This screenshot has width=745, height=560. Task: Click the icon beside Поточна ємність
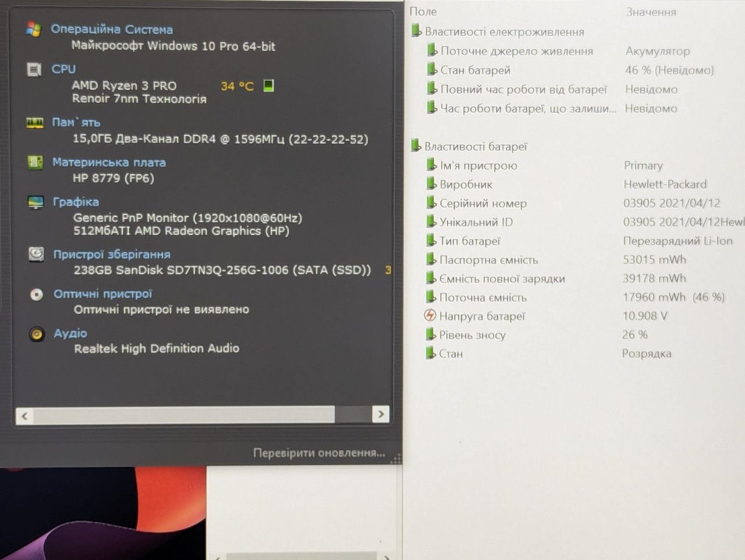431,297
